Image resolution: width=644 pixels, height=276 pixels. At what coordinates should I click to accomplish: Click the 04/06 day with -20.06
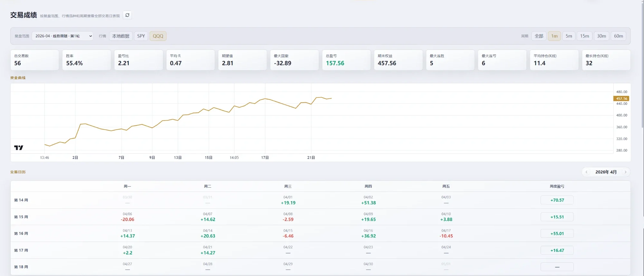point(128,217)
